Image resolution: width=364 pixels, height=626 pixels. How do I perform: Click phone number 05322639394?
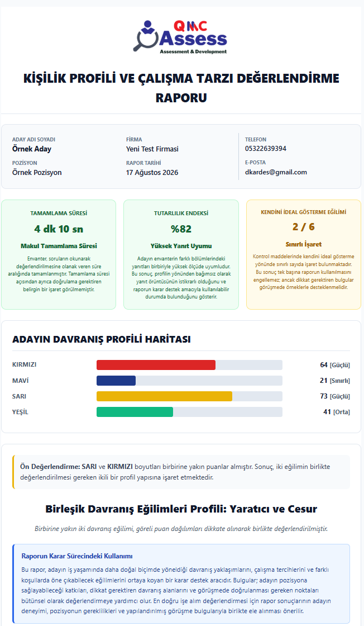[x=266, y=149]
